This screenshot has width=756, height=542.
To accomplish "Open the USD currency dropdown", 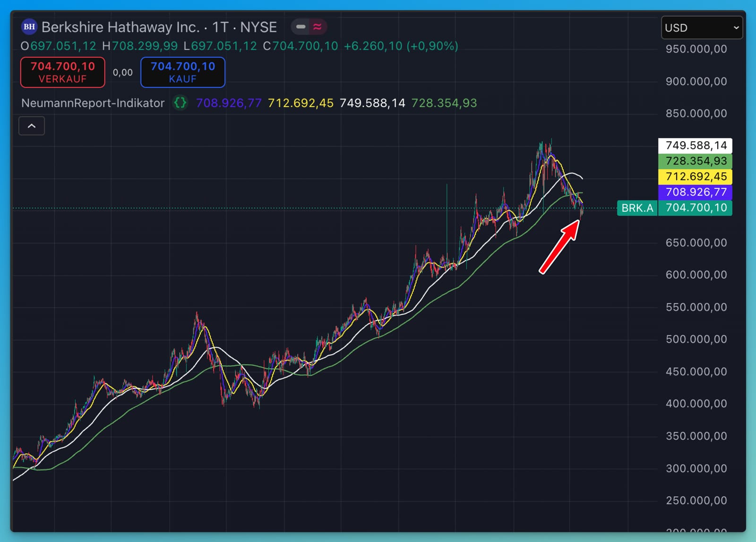I will coord(702,28).
